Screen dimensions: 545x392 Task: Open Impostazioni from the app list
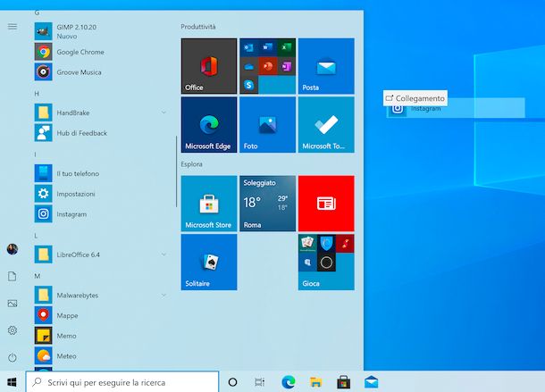(101, 194)
